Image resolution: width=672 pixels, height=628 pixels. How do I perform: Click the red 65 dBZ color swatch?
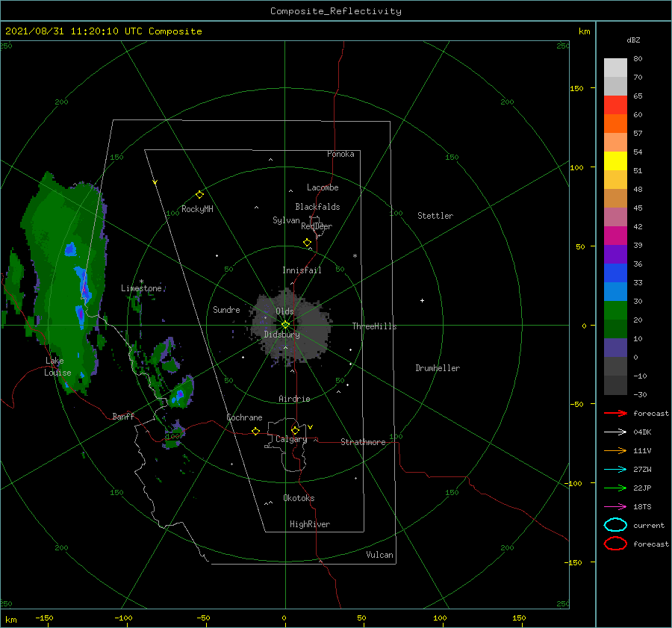coord(615,105)
